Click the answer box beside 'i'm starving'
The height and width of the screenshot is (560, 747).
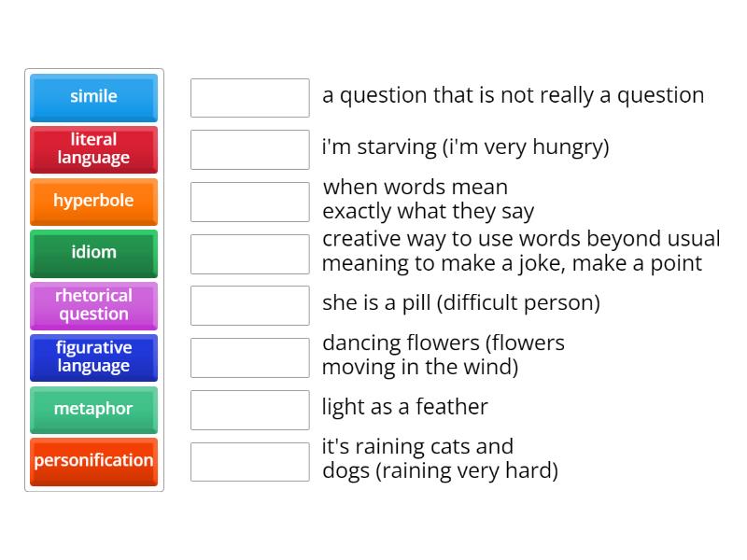tap(249, 147)
